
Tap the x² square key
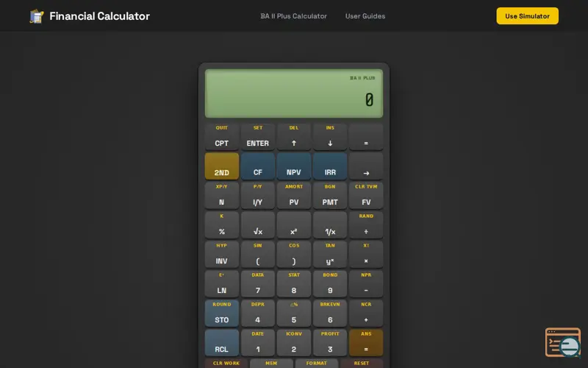click(x=293, y=225)
